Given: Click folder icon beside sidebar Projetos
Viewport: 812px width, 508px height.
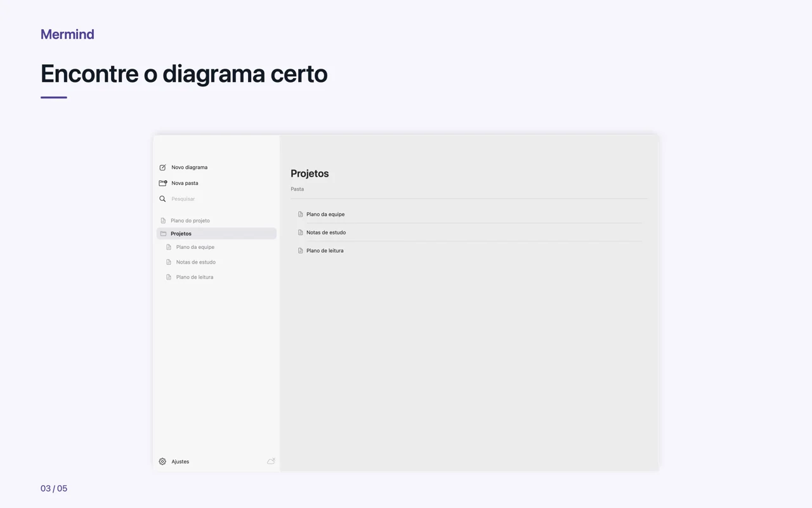Looking at the screenshot, I should click(163, 234).
